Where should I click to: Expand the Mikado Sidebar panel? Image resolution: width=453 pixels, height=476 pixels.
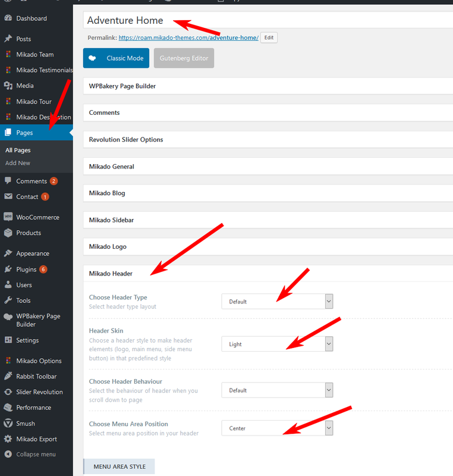tap(268, 220)
